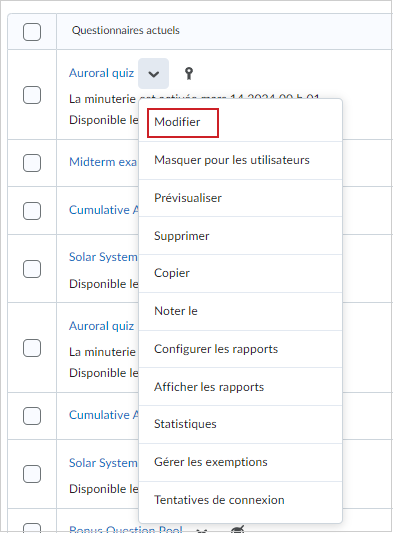Choose Prévisualiser in the menu
Image resolution: width=393 pixels, height=533 pixels.
coord(188,198)
